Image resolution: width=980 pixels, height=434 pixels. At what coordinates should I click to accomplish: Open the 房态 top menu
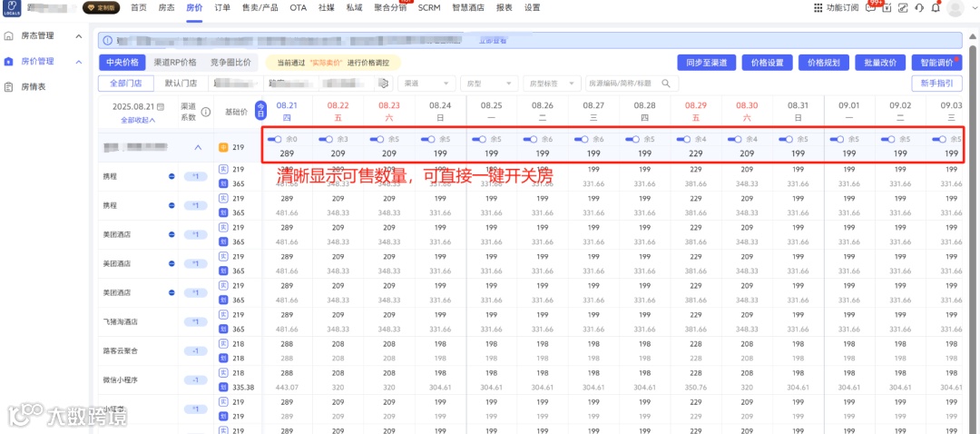coord(167,8)
